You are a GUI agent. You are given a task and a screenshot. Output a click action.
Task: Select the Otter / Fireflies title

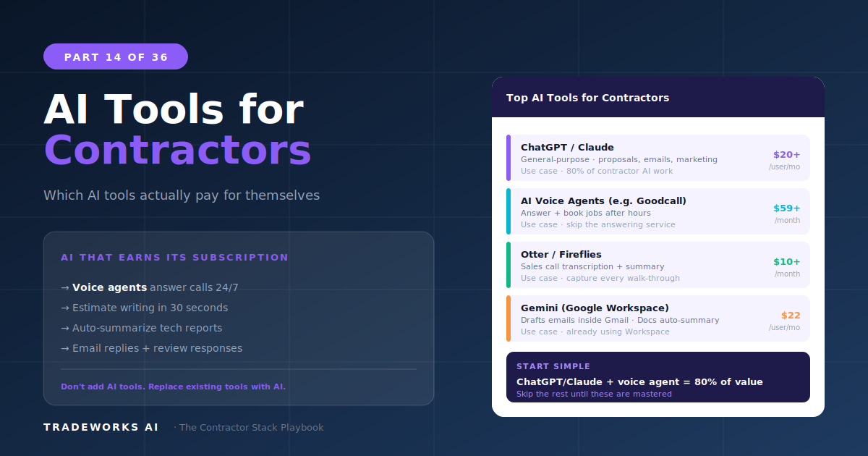coord(561,254)
